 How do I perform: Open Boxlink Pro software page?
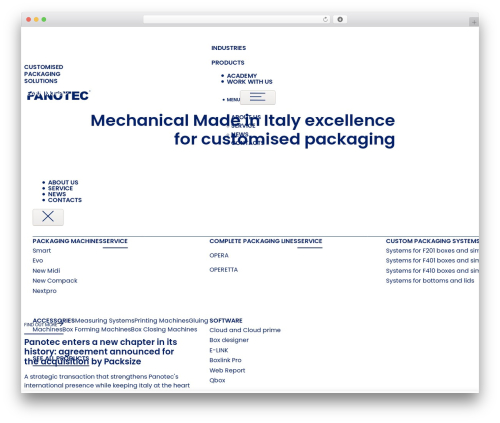click(225, 360)
